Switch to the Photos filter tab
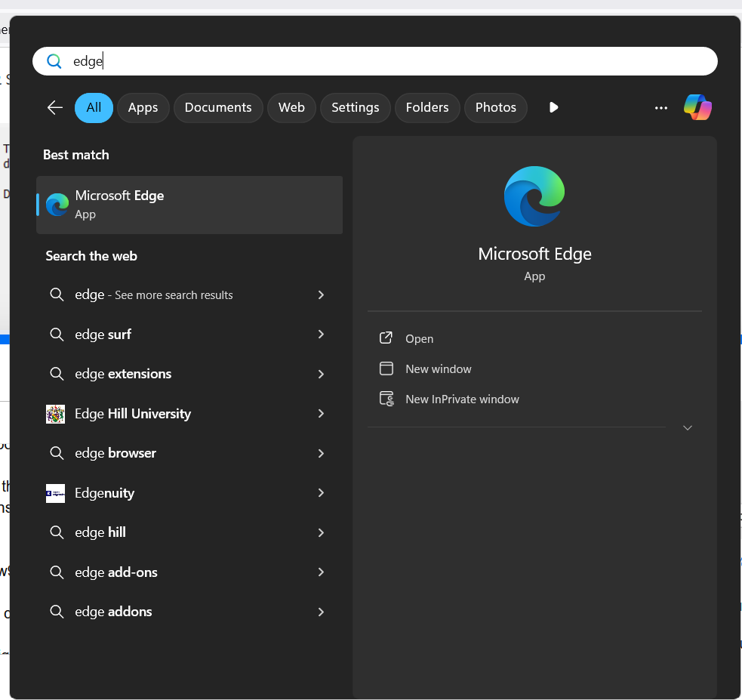The image size is (742, 700). pos(495,107)
